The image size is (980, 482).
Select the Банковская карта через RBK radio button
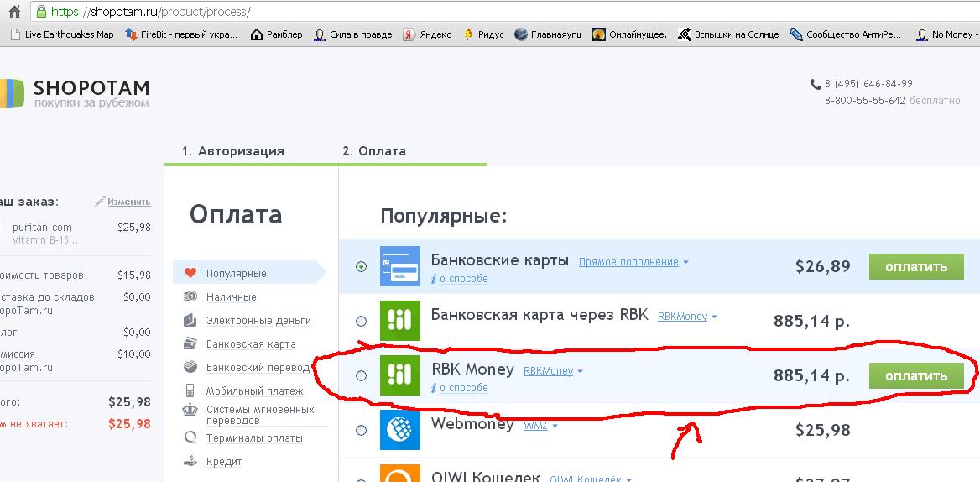click(362, 322)
